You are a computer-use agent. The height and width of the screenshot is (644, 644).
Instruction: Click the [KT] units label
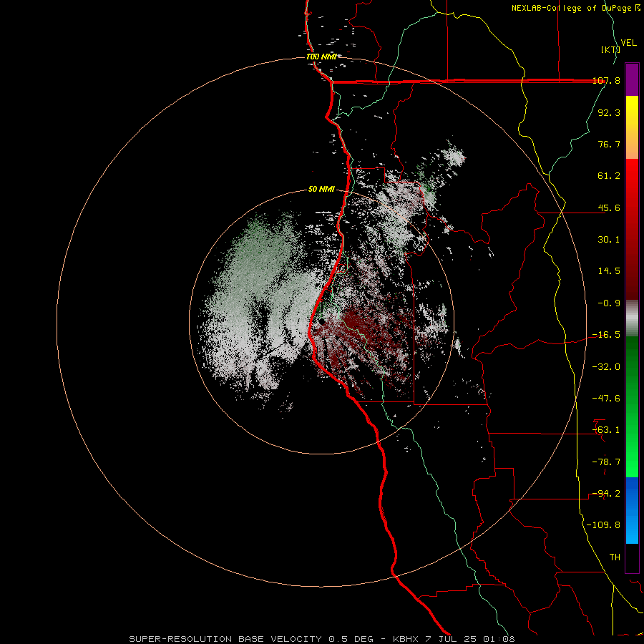(610, 49)
